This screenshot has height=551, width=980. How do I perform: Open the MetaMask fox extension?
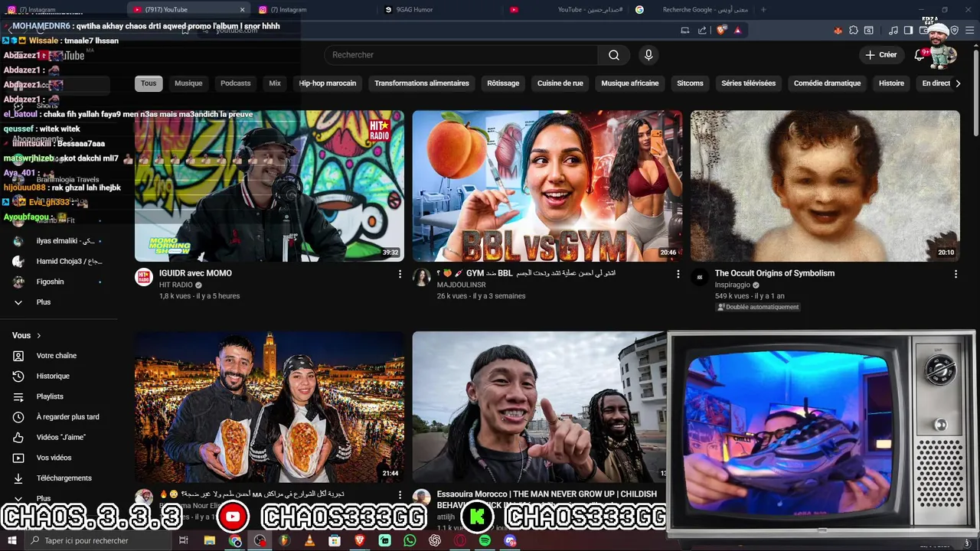pyautogui.click(x=838, y=31)
